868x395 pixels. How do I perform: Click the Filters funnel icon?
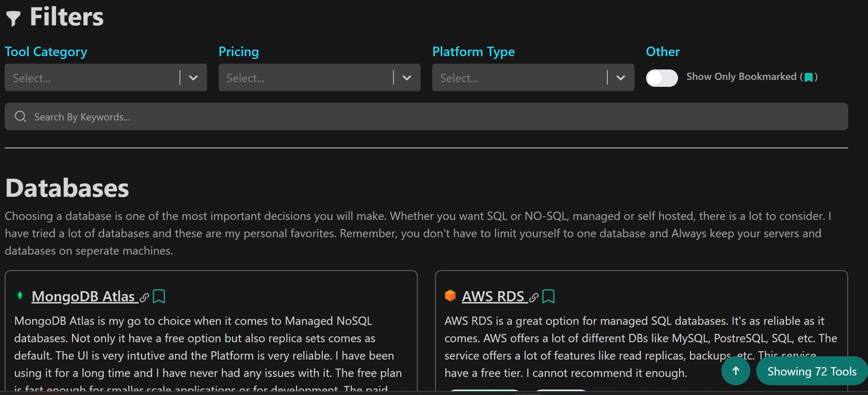[13, 18]
